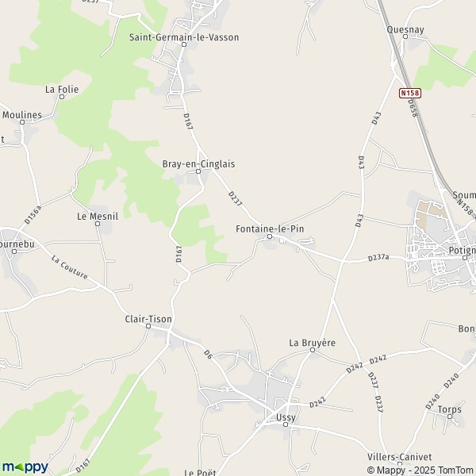476x476 pixels.
Task: Select the Clair-Tison village marker
Action: pyautogui.click(x=148, y=326)
